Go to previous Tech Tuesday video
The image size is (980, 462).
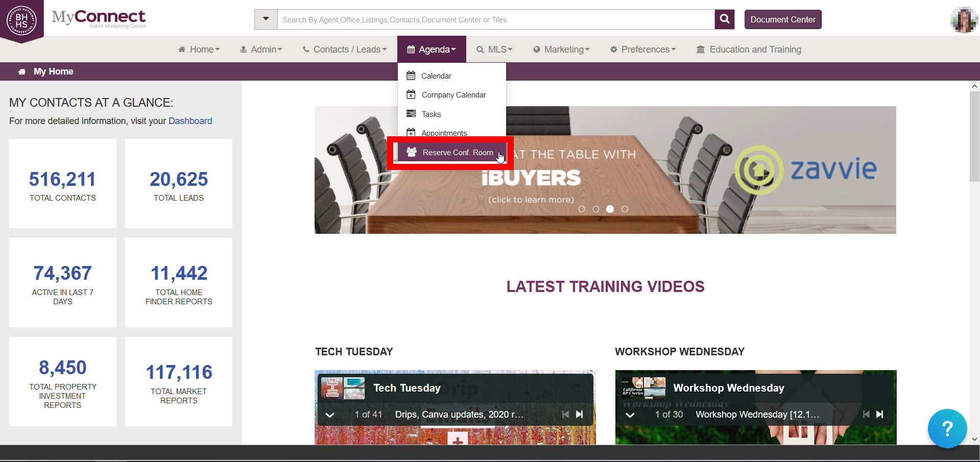tap(565, 415)
